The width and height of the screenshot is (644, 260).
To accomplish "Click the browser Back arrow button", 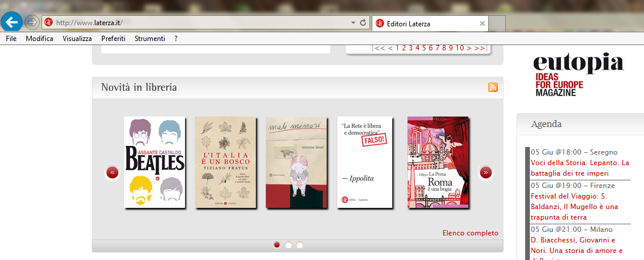I will click(12, 22).
